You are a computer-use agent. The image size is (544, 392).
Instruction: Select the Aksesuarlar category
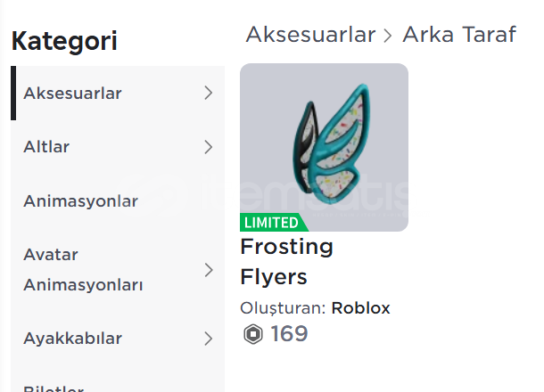(118, 93)
